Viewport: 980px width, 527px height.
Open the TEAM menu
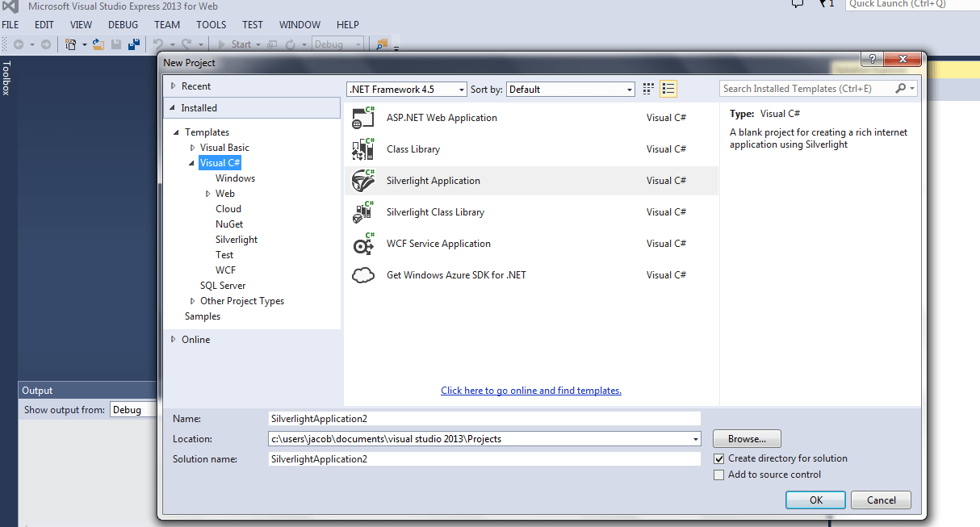[167, 25]
